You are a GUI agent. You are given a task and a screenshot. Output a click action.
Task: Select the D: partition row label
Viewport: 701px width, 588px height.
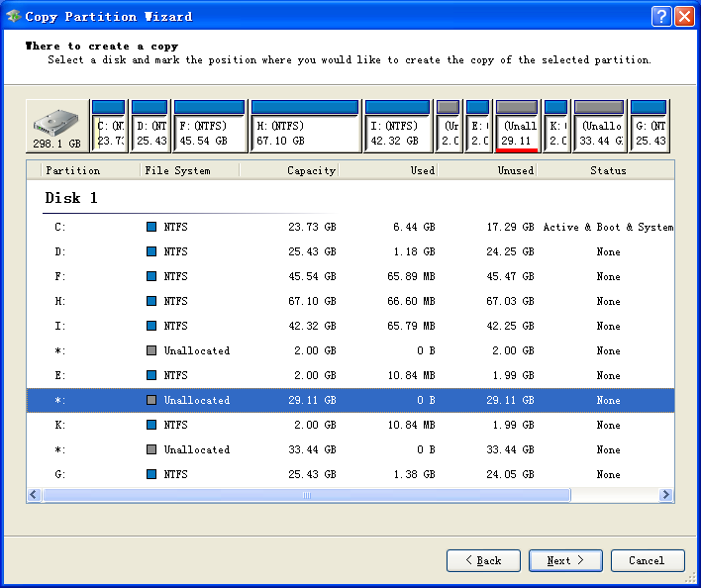(x=60, y=251)
